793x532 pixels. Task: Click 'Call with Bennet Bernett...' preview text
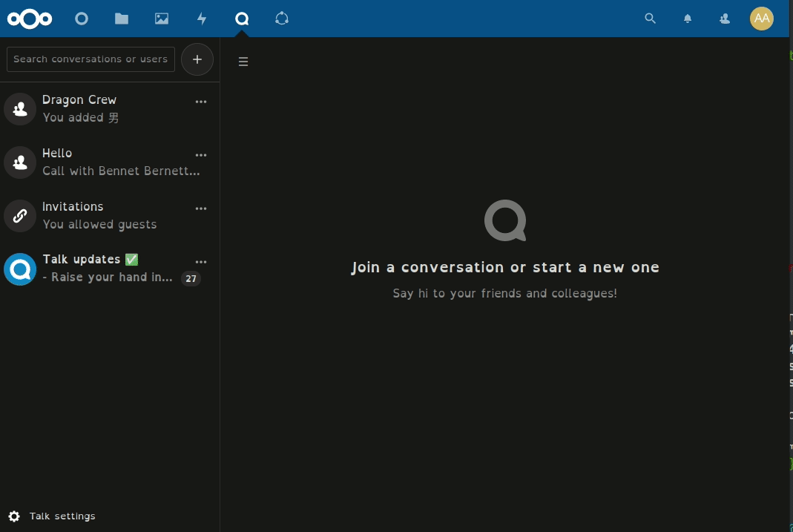(x=121, y=171)
